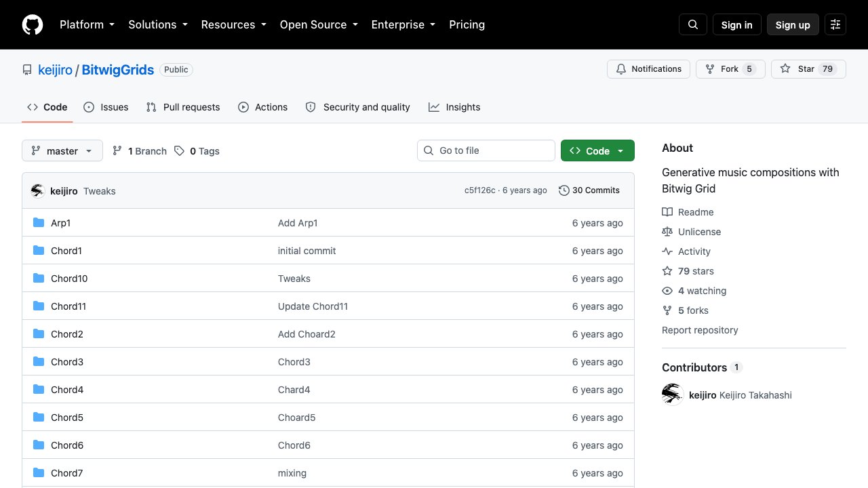Switch to the Actions tab
868x488 pixels.
click(263, 107)
